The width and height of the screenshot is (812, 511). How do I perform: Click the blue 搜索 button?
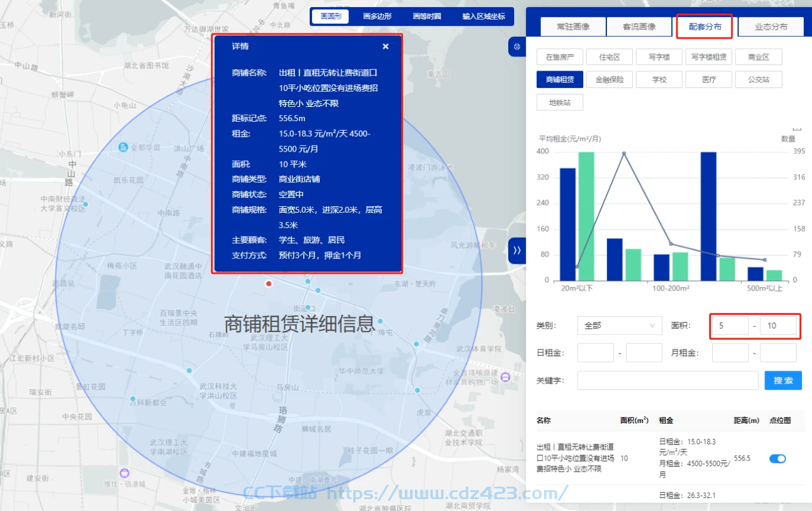(x=783, y=380)
